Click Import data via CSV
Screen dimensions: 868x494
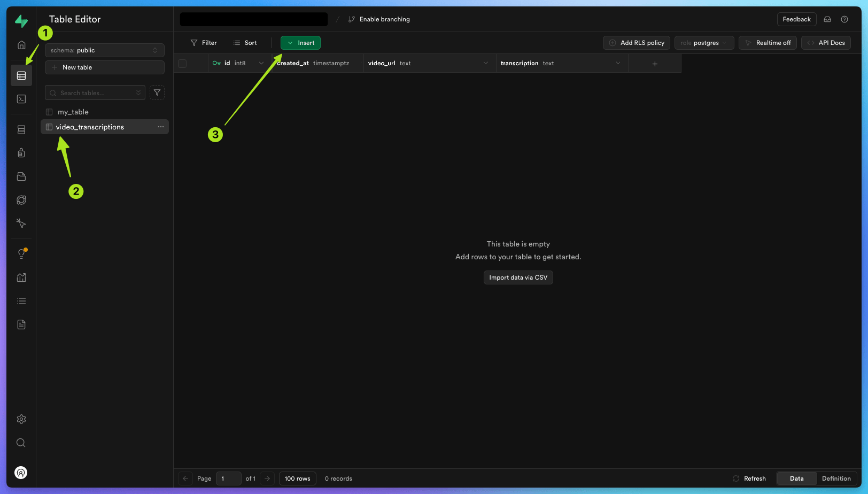518,277
